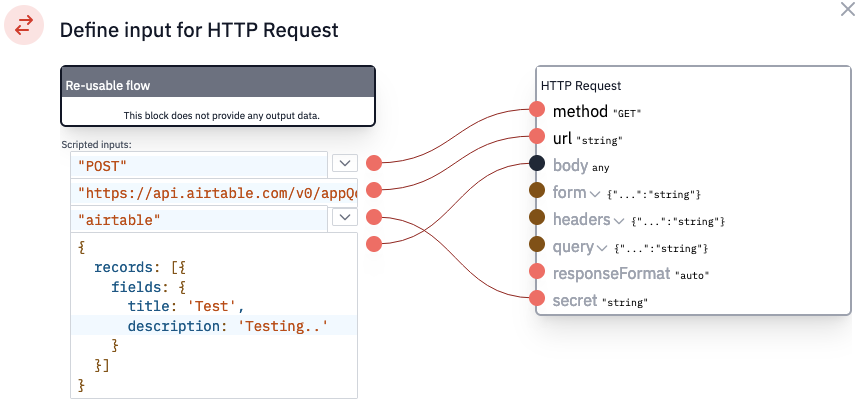This screenshot has width=856, height=406.
Task: Click the headers parameter label
Action: [x=581, y=219]
